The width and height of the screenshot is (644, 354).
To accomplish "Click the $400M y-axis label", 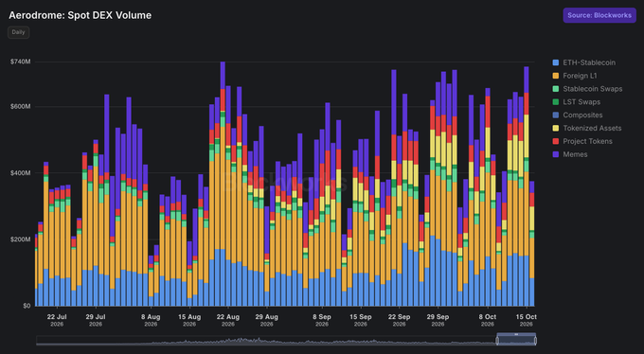I will pyautogui.click(x=21, y=173).
